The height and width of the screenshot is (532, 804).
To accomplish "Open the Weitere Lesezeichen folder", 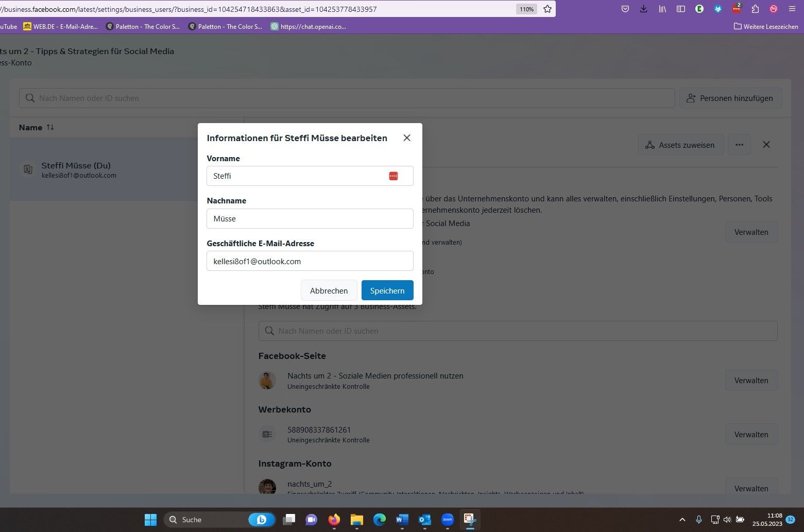I will pyautogui.click(x=766, y=26).
